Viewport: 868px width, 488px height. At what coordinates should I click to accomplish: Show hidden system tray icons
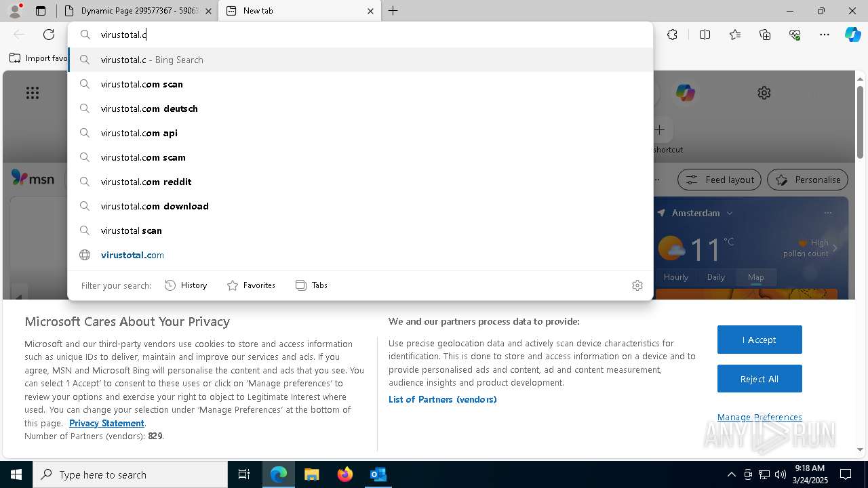732,474
